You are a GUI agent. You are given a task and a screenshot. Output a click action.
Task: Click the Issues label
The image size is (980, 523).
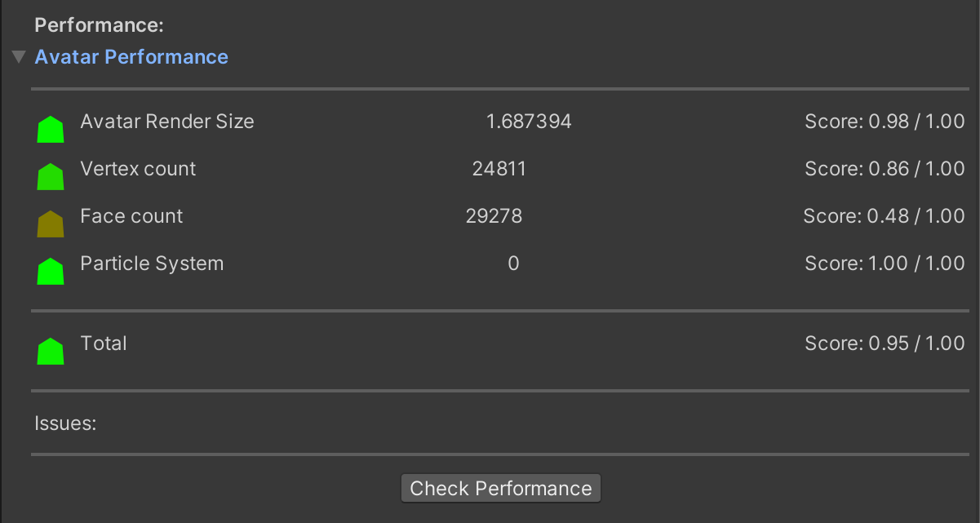coord(65,423)
